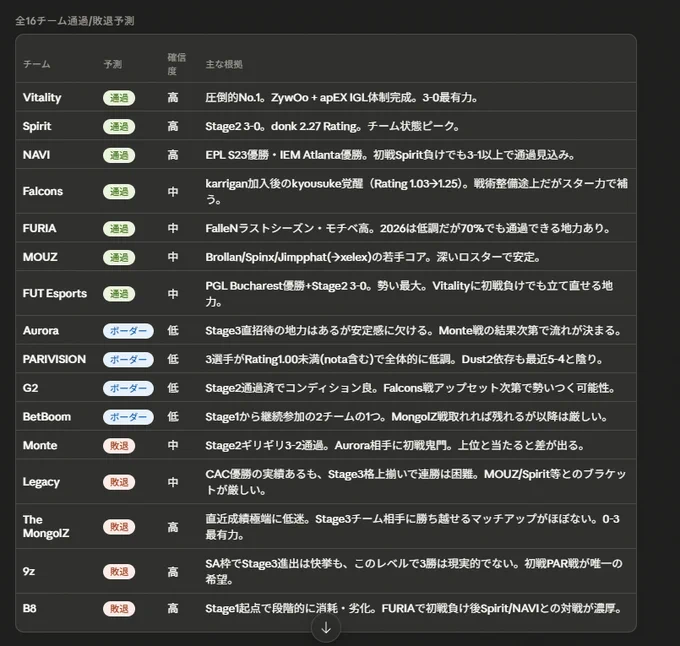Select the FUT Esports team name cell
The height and width of the screenshot is (646, 680).
[x=55, y=294]
